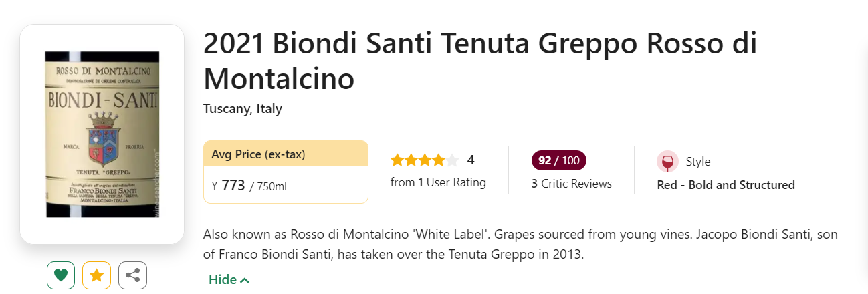Click the Style label text
Image resolution: width=868 pixels, height=294 pixels.
pos(698,162)
